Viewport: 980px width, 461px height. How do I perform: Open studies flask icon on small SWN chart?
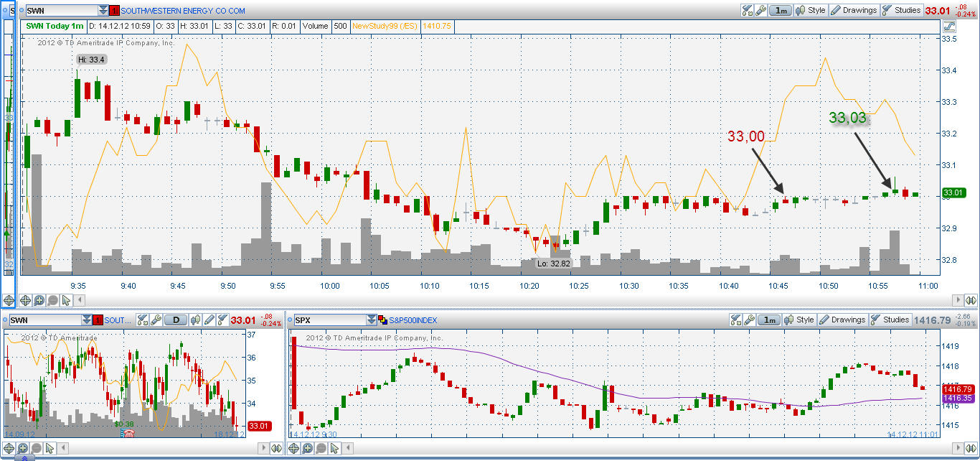pos(222,320)
